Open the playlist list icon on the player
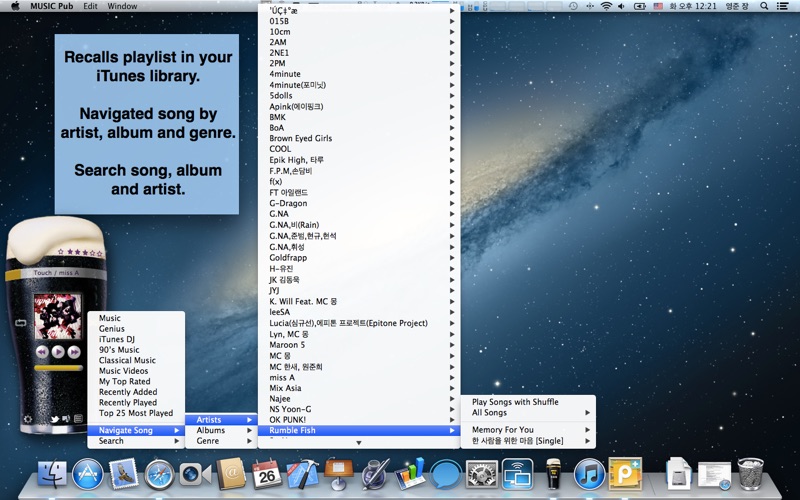Screen dimensions: 800x500 point(78,419)
